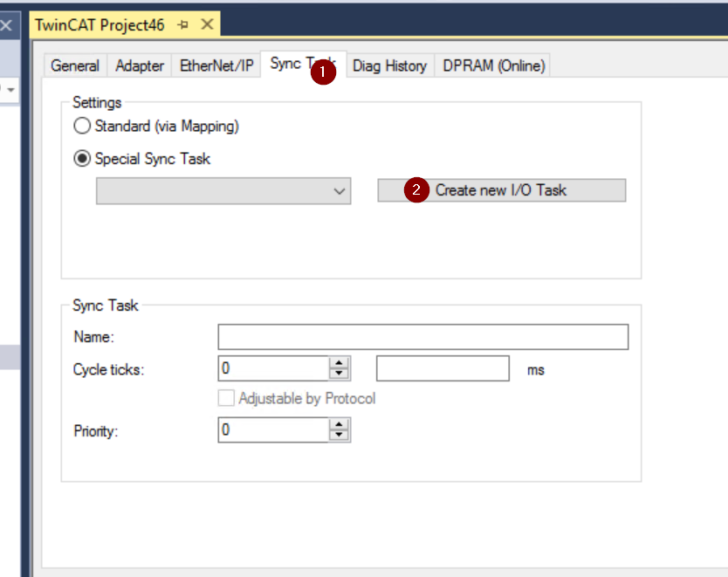Image resolution: width=728 pixels, height=577 pixels.
Task: Open the EtherNet/IP tab
Action: click(x=216, y=66)
